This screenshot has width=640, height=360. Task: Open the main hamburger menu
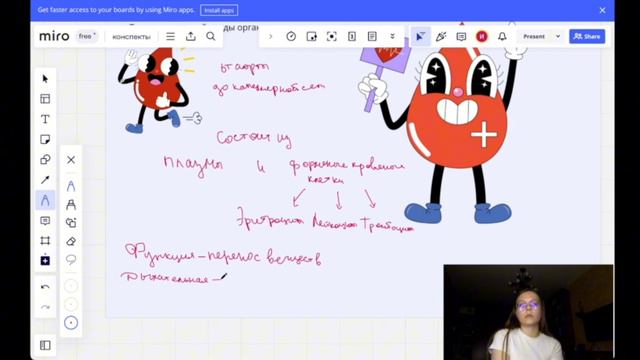(x=171, y=36)
